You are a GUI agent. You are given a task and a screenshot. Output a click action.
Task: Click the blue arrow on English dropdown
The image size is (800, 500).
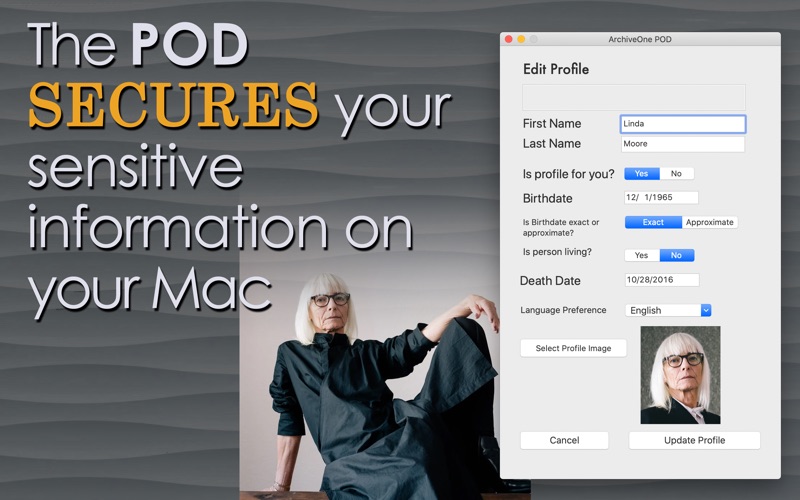tap(706, 310)
